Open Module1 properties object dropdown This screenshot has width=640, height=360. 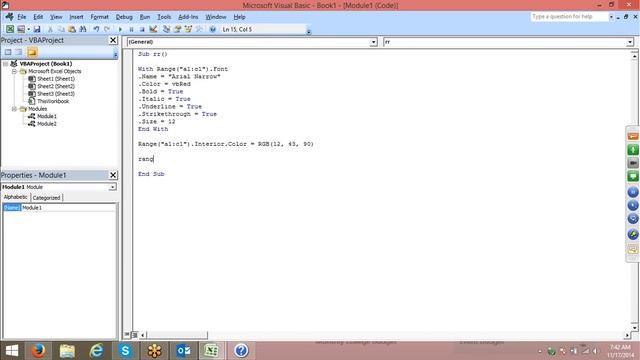(112, 187)
